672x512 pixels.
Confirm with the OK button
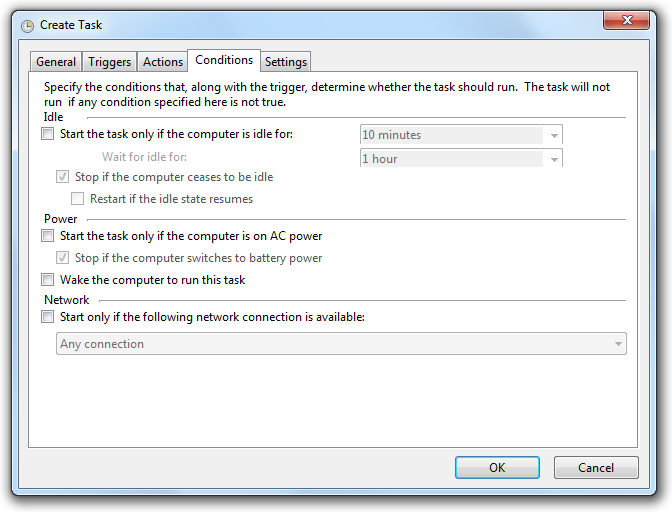click(497, 467)
